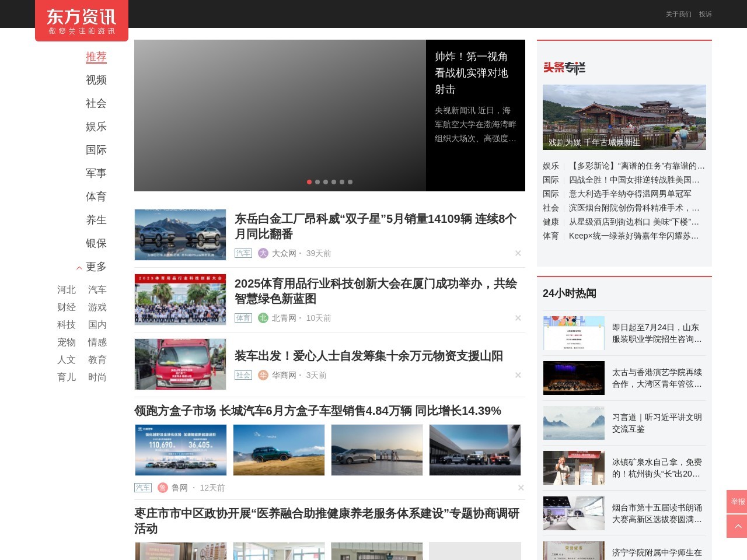
Task: Dismiss the 2025体育用品 article with its × button
Action: [518, 318]
